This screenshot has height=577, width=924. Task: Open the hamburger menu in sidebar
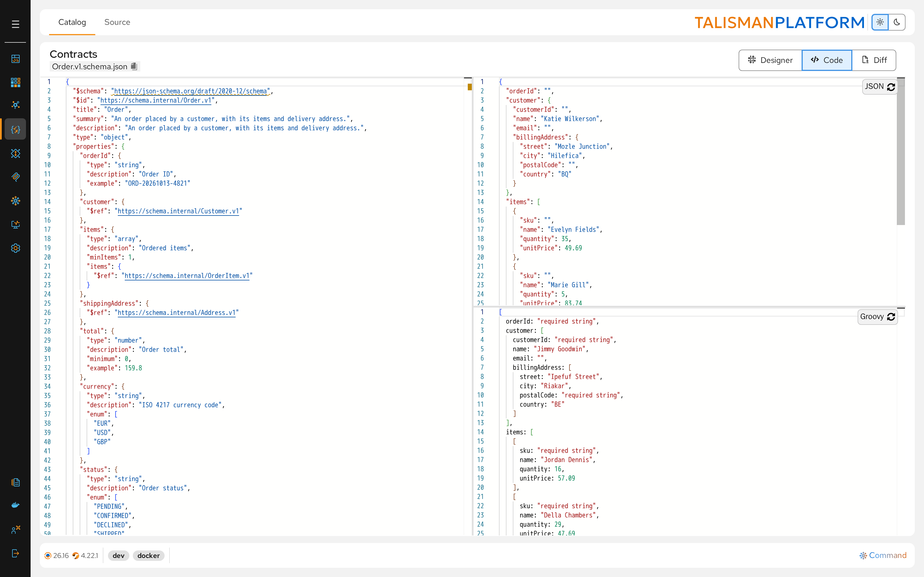coord(15,25)
